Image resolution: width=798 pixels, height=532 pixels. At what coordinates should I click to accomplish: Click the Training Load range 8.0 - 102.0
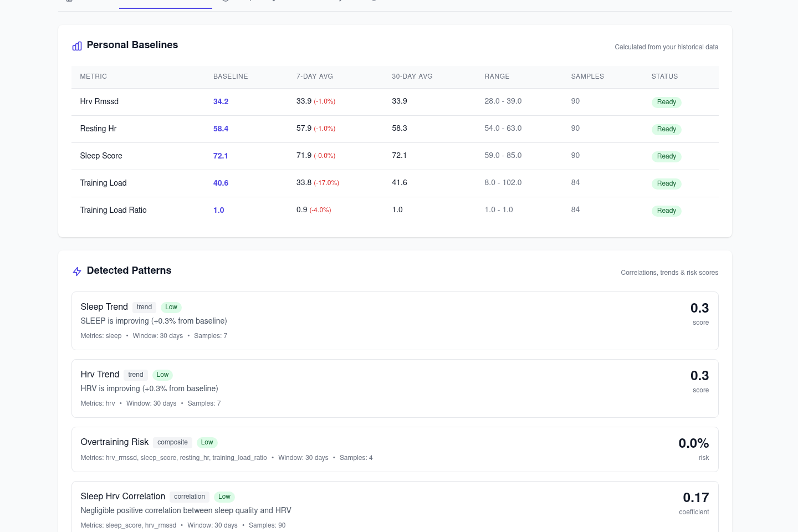tap(503, 182)
